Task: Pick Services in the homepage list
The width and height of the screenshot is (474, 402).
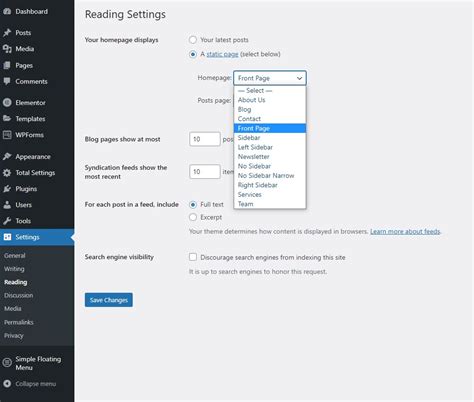Action: [x=270, y=195]
